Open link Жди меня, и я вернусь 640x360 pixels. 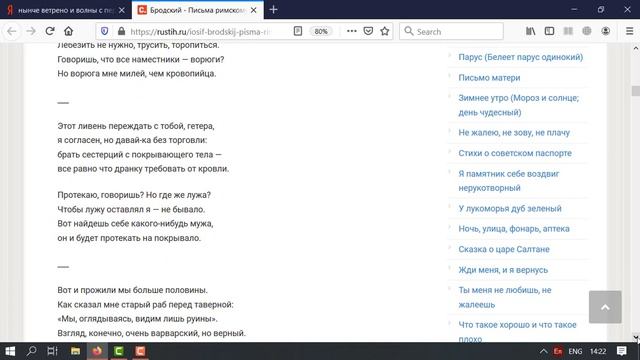point(503,270)
